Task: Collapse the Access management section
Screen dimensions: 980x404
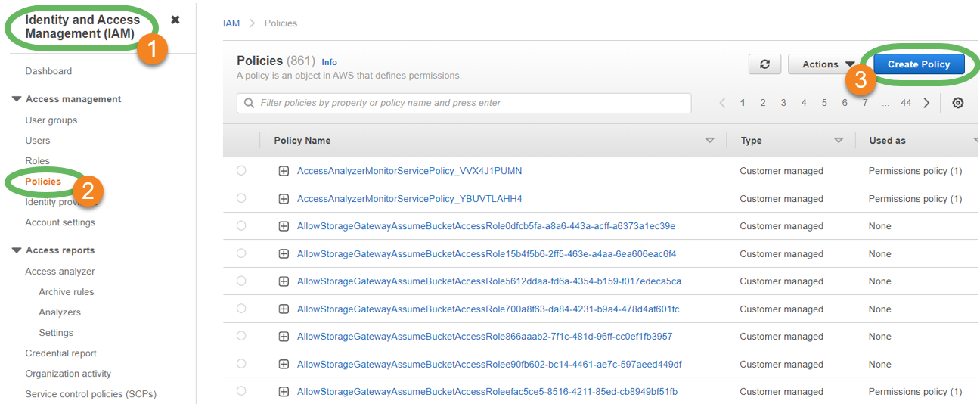Action: tap(17, 99)
